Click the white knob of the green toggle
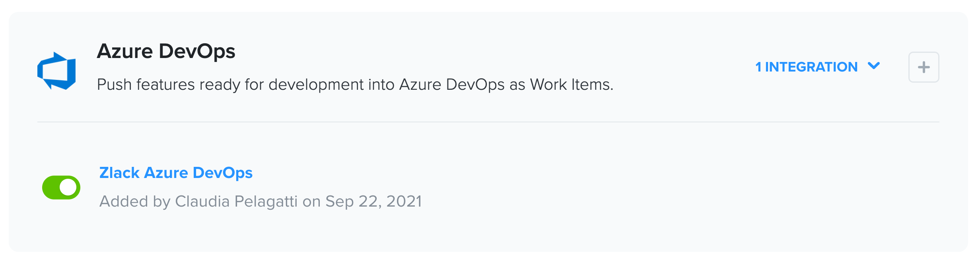Viewport: 980px width, 263px height. click(68, 188)
